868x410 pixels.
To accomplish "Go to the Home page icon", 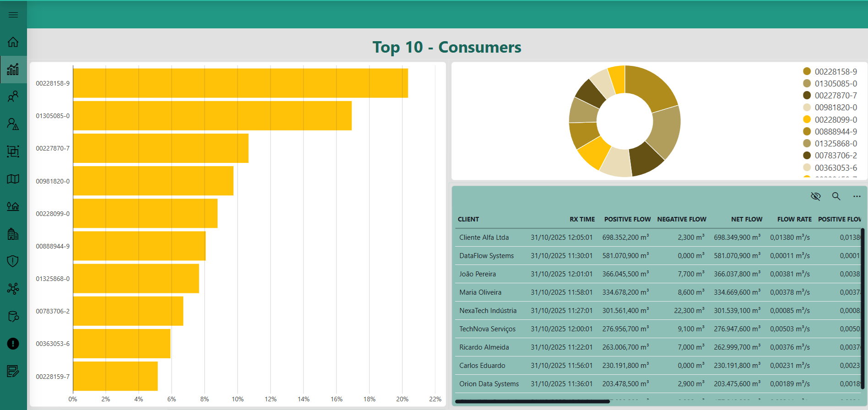I will tap(13, 42).
